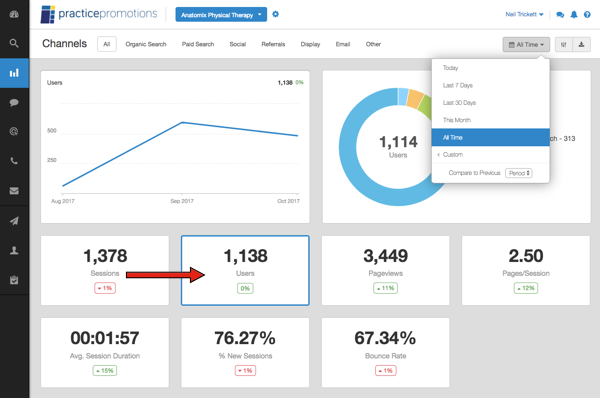
Task: Click the Oct 2017 axis label
Action: (x=289, y=201)
